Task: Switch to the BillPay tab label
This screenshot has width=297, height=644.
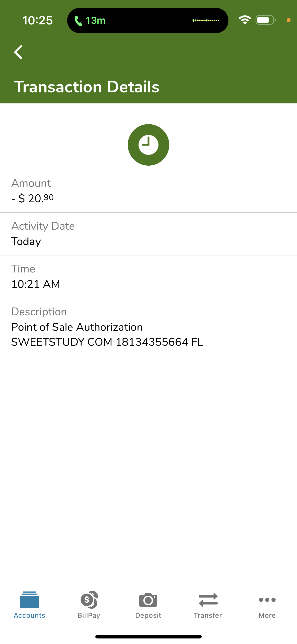Action: coord(89,615)
